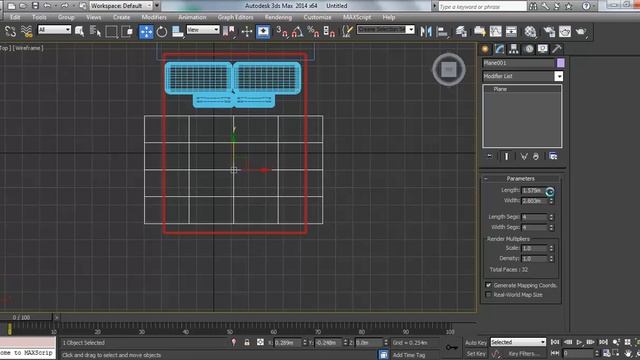Open the Select by Name dialog
Viewport: 640px width, 360px height.
[95, 31]
